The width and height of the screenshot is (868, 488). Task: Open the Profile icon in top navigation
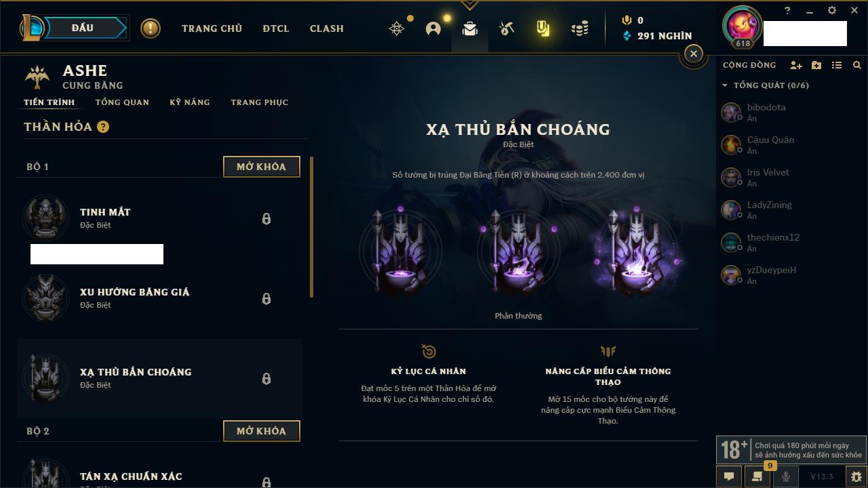tap(433, 28)
